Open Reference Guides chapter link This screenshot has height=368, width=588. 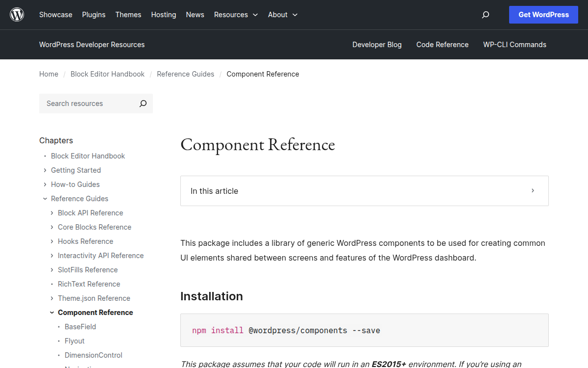[x=79, y=199]
